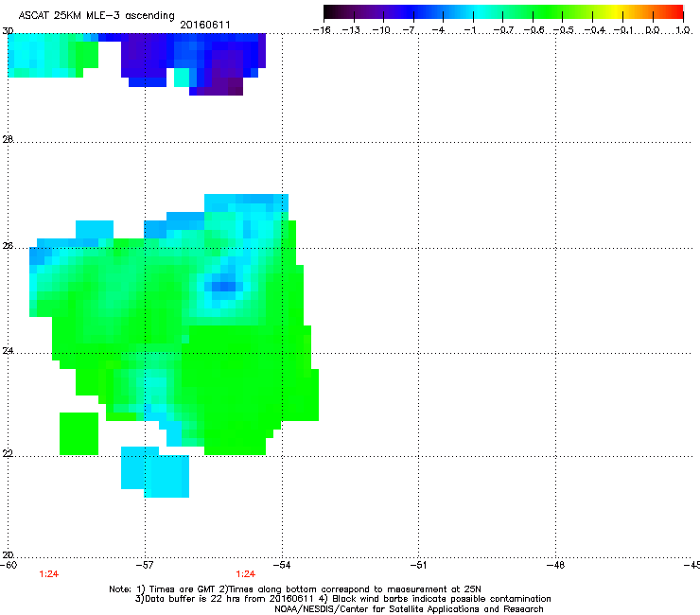Click the red 1:24 time nearest longitude -60
The image size is (700, 615).
(x=48, y=574)
